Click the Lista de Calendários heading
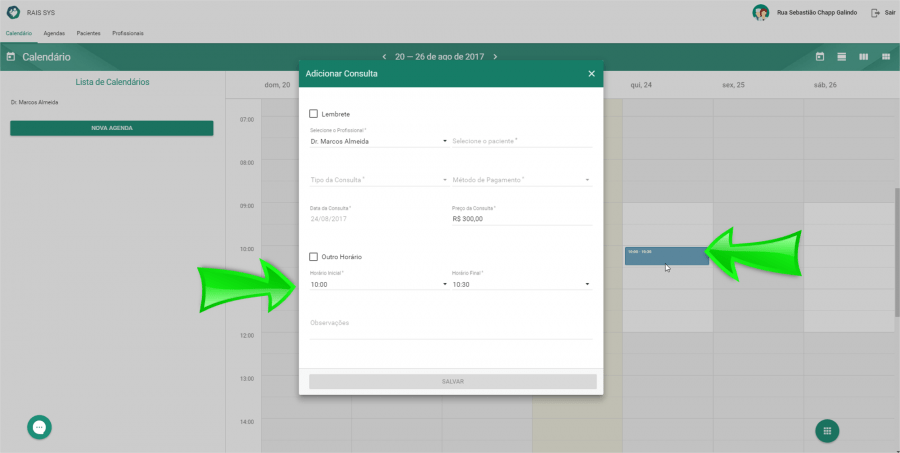Screen dimensions: 900x453 tap(112, 82)
